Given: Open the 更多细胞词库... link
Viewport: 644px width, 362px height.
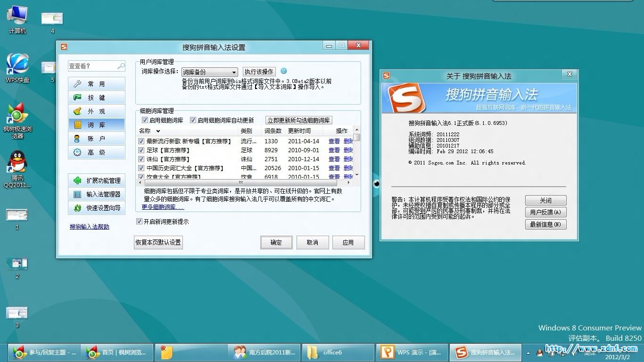Looking at the screenshot, I should [x=163, y=207].
